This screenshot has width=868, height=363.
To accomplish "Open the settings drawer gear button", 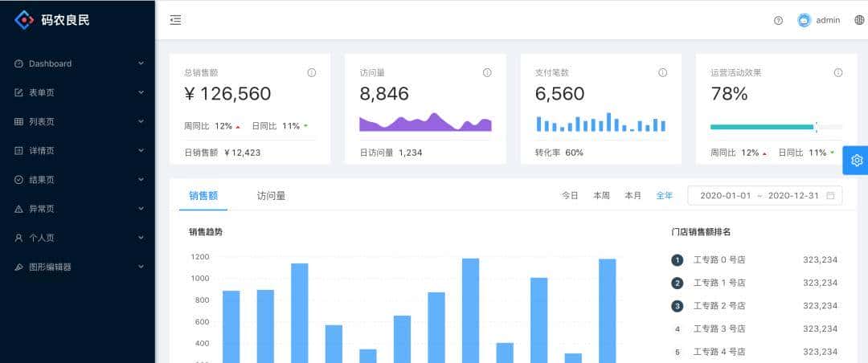I will coord(857,161).
